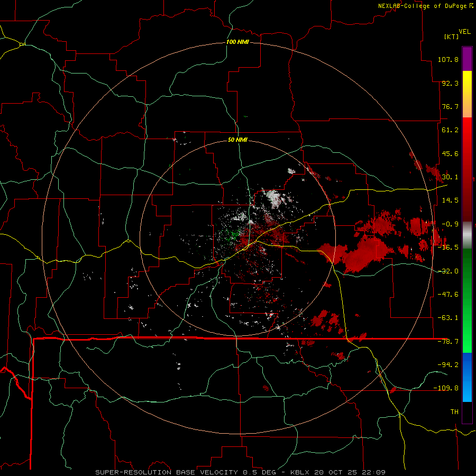Click the yellow-orange segment of color bar

tap(467, 94)
